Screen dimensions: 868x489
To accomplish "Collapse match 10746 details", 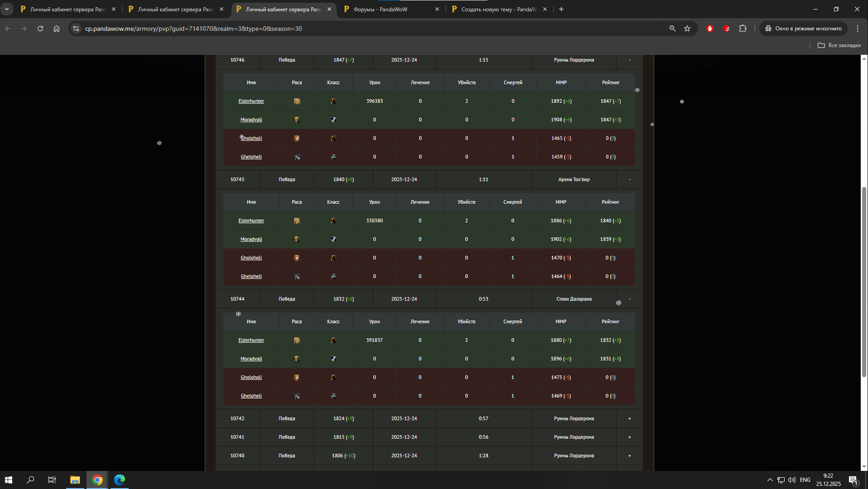I will click(629, 60).
